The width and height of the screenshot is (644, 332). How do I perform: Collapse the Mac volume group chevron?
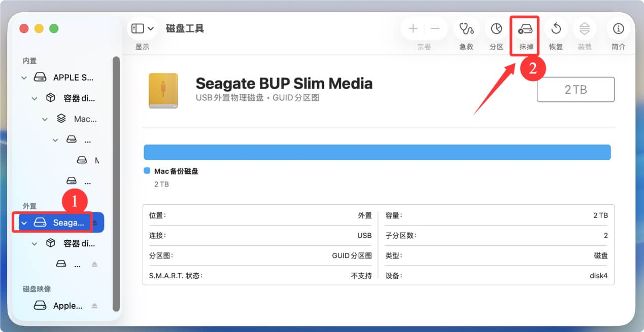click(x=45, y=119)
